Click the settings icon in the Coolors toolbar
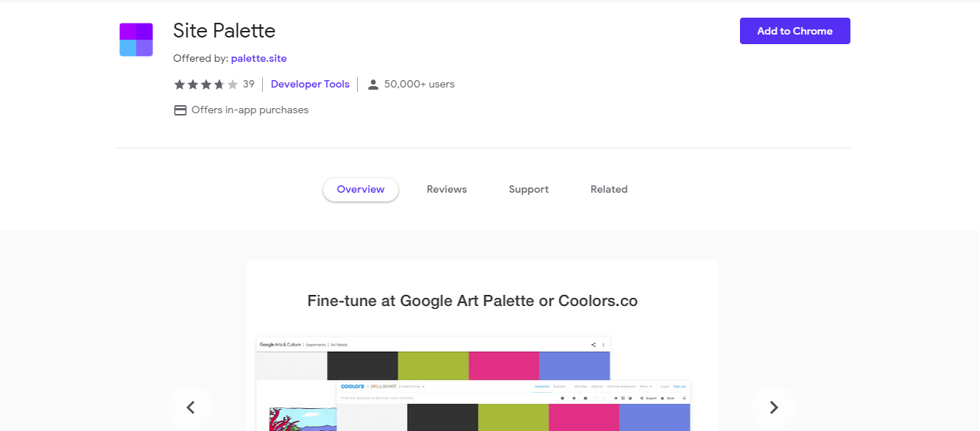The width and height of the screenshot is (980, 431). (574, 398)
